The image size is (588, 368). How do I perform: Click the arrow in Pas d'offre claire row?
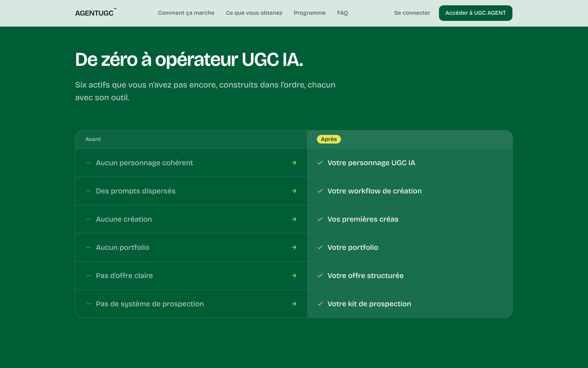pyautogui.click(x=294, y=276)
